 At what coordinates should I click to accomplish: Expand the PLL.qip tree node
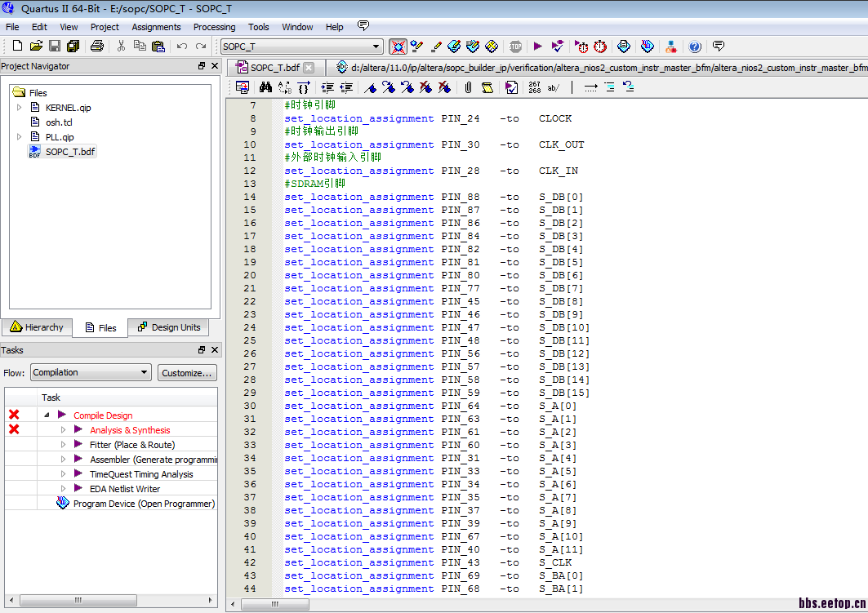20,136
